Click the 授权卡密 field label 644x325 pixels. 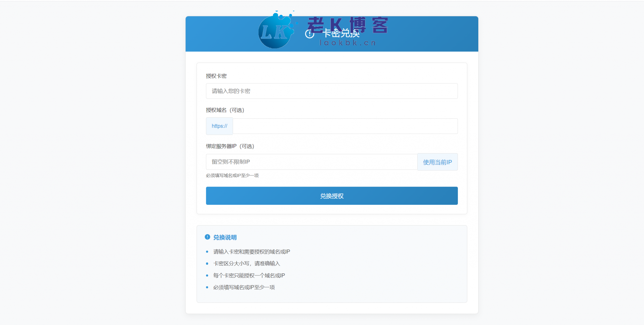click(216, 76)
